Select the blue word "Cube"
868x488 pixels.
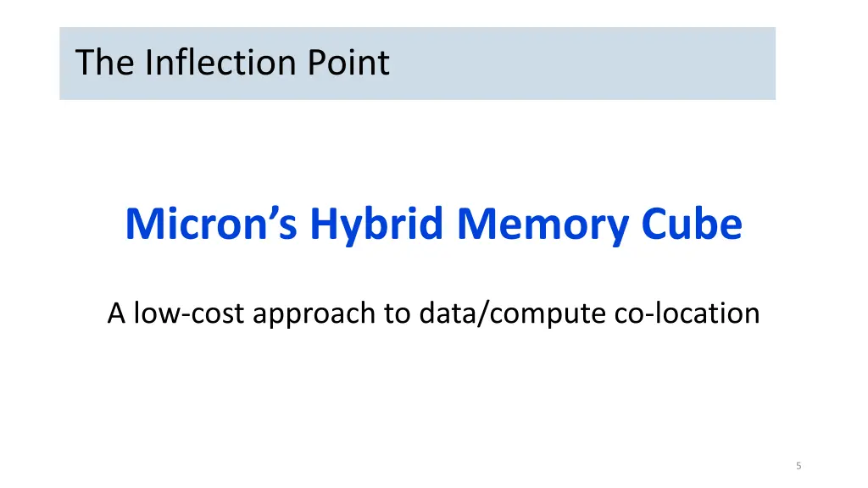coord(692,224)
